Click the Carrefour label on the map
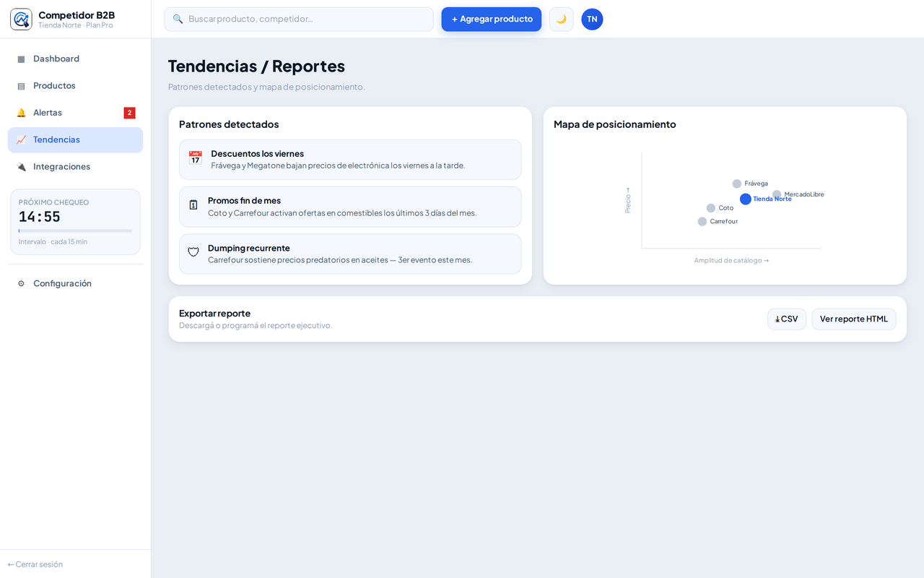 tap(724, 222)
